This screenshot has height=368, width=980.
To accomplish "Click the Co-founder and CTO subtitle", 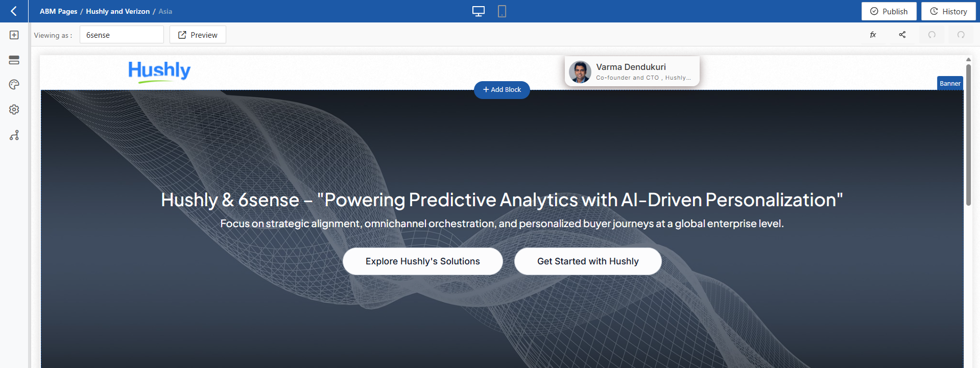I will 643,78.
